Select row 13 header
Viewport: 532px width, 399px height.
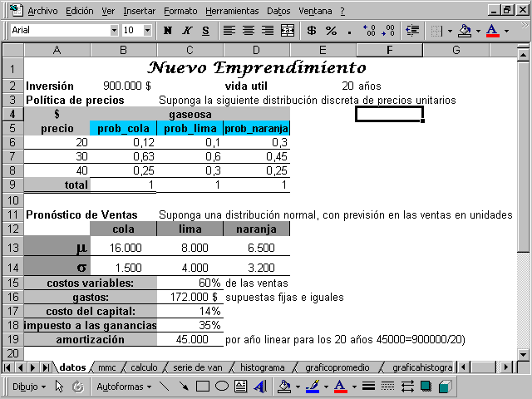(13, 248)
